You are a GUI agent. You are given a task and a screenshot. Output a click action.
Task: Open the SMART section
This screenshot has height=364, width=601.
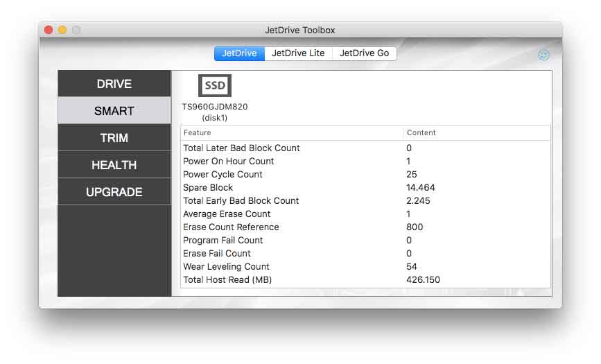pyautogui.click(x=114, y=111)
